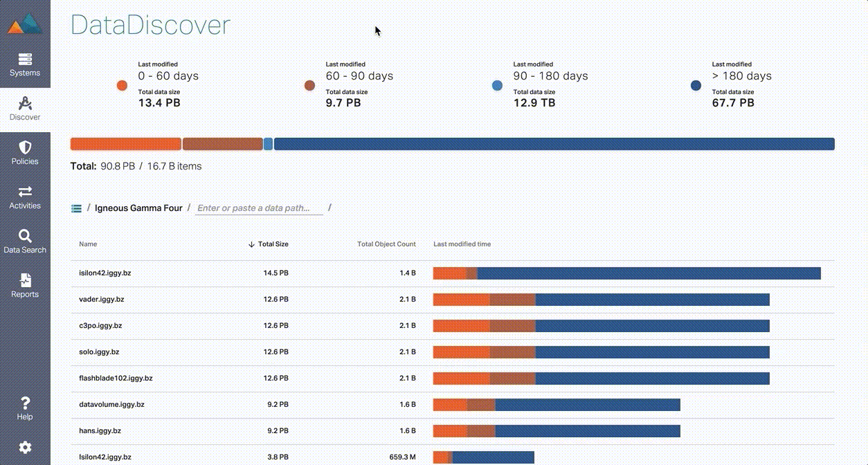Image resolution: width=868 pixels, height=465 pixels.
Task: Click the dark teal segment of total bar
Action: 554,144
